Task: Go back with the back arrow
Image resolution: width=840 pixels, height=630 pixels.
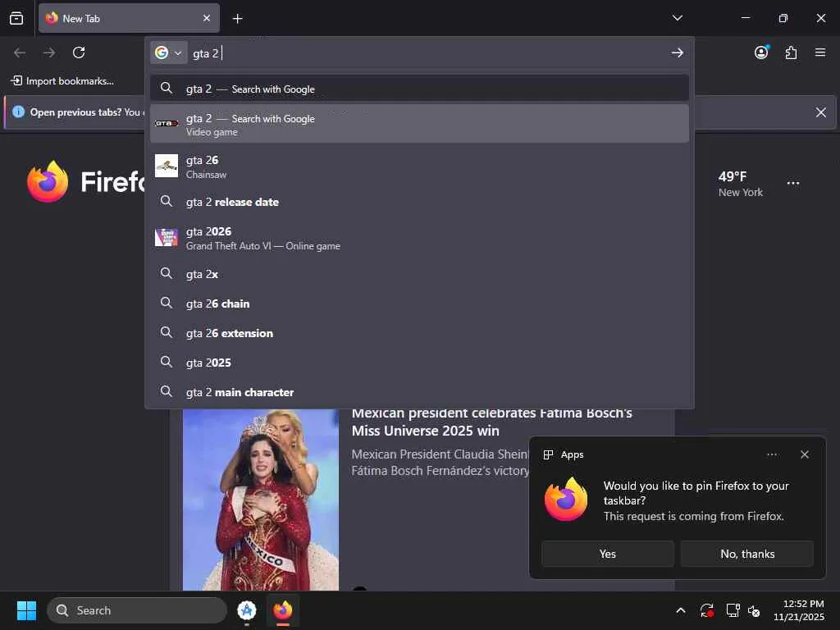Action: [x=20, y=52]
